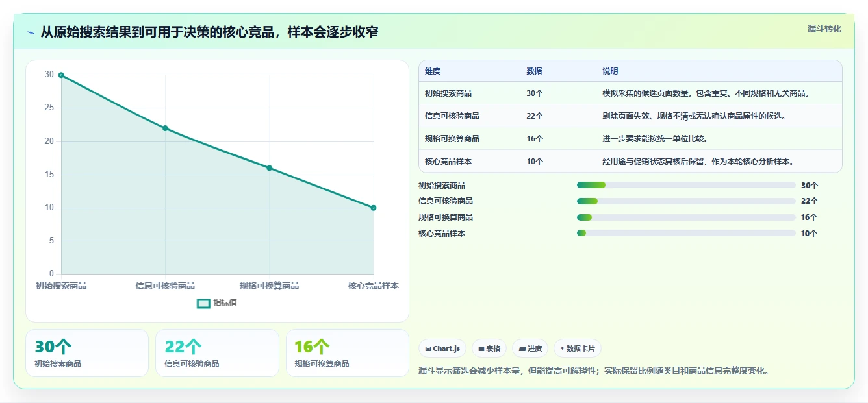
Task: Click the 说明 column header
Action: point(610,71)
